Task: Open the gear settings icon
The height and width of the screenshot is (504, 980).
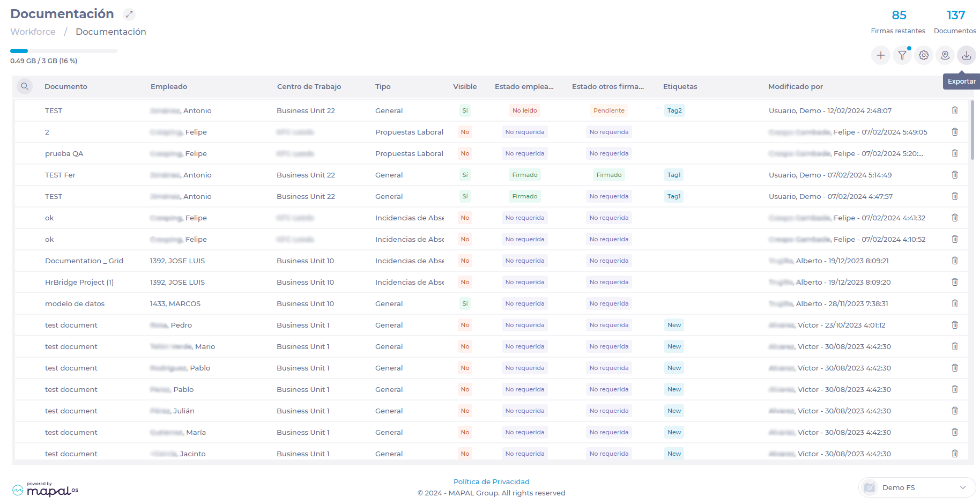Action: (924, 55)
